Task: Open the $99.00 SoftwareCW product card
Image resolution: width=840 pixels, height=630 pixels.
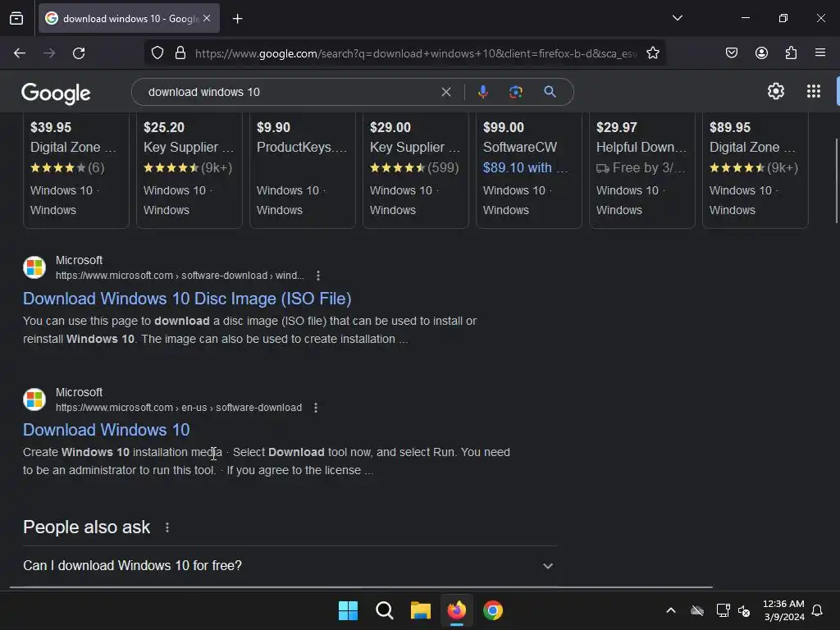Action: 529,169
